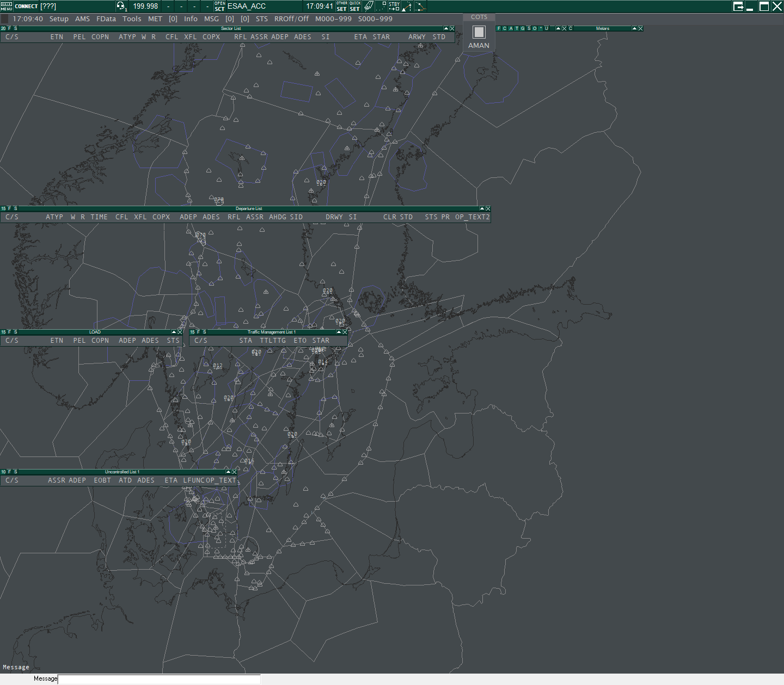Open the FData menu
Image resolution: width=784 pixels, height=685 pixels.
point(106,18)
